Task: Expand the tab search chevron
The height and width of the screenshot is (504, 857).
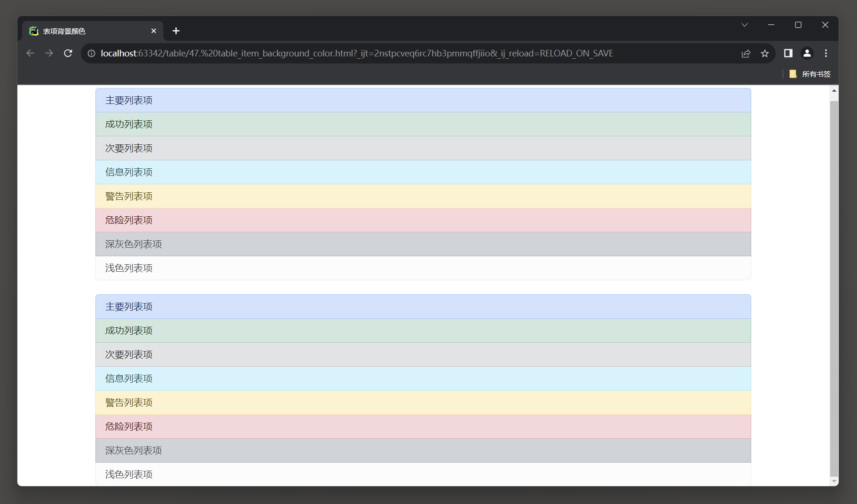Action: point(745,25)
